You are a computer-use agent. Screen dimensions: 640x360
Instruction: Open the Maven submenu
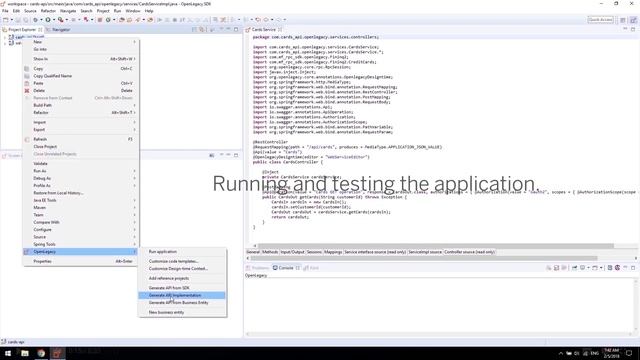(x=80, y=208)
